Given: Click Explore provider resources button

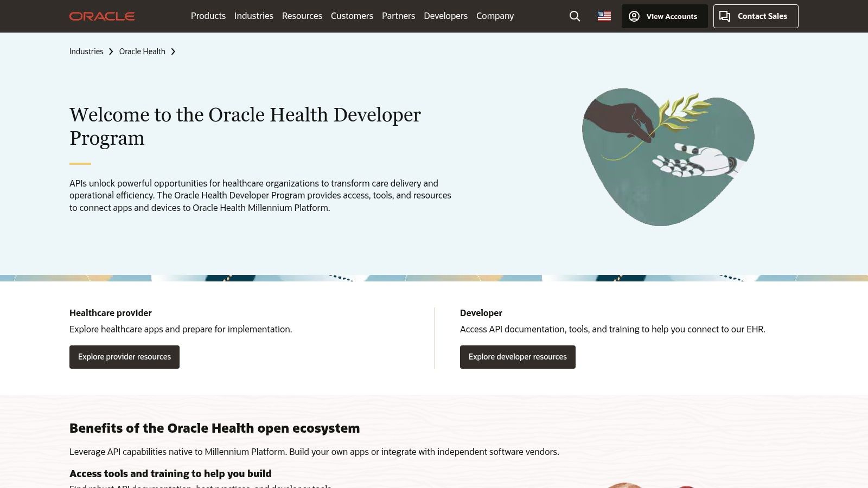Looking at the screenshot, I should click(x=124, y=357).
